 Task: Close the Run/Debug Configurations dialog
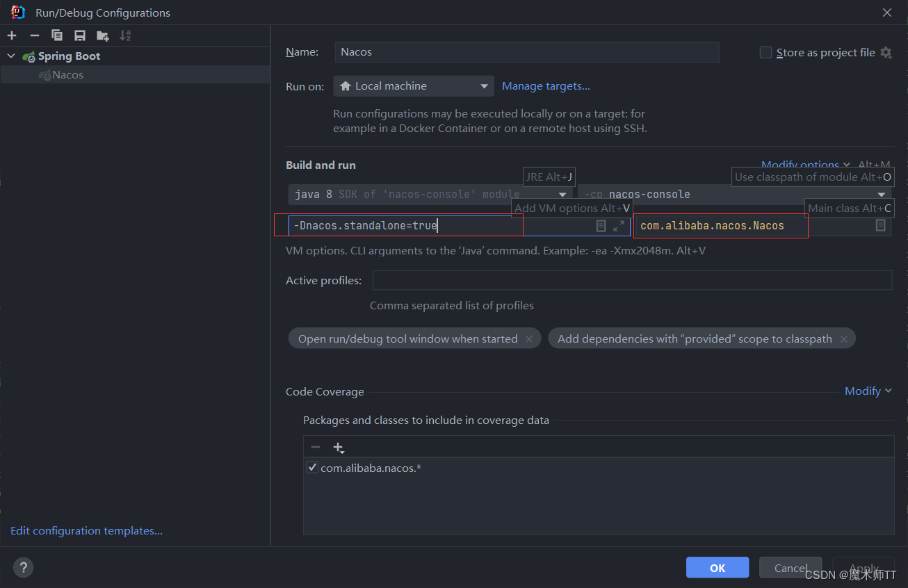887,13
